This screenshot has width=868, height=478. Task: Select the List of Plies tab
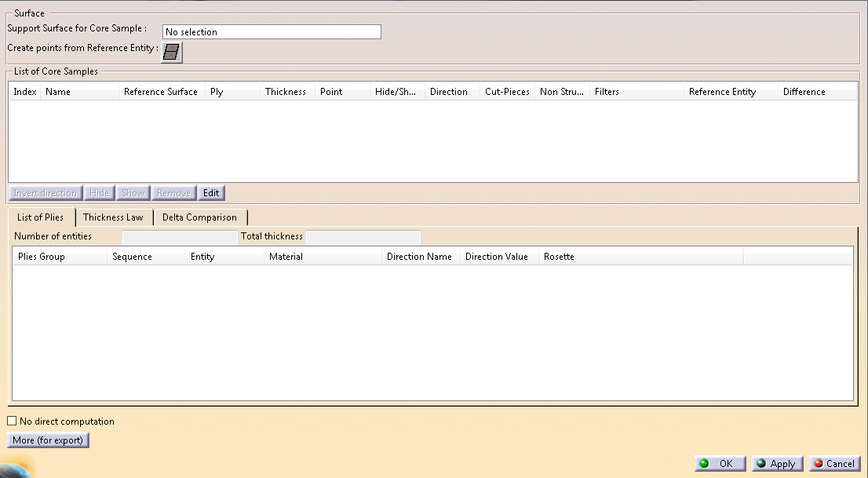[41, 217]
